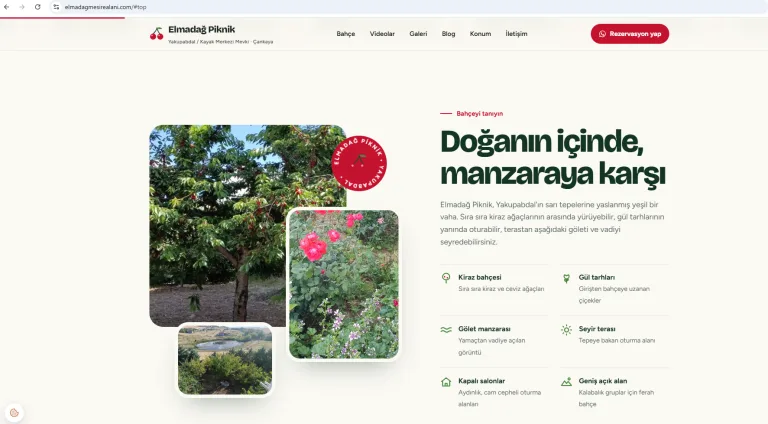The width and height of the screenshot is (768, 424).
Task: Click the browser back arrow
Action: click(x=6, y=7)
